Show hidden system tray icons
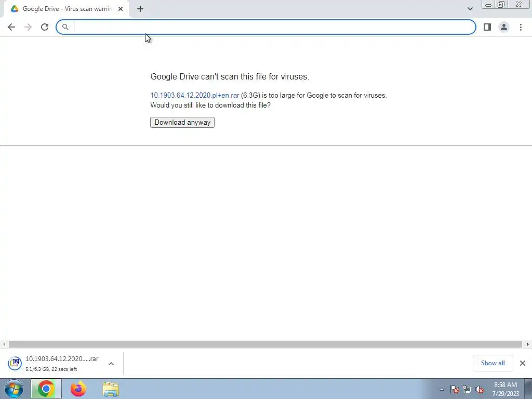This screenshot has width=532, height=399. tap(442, 389)
